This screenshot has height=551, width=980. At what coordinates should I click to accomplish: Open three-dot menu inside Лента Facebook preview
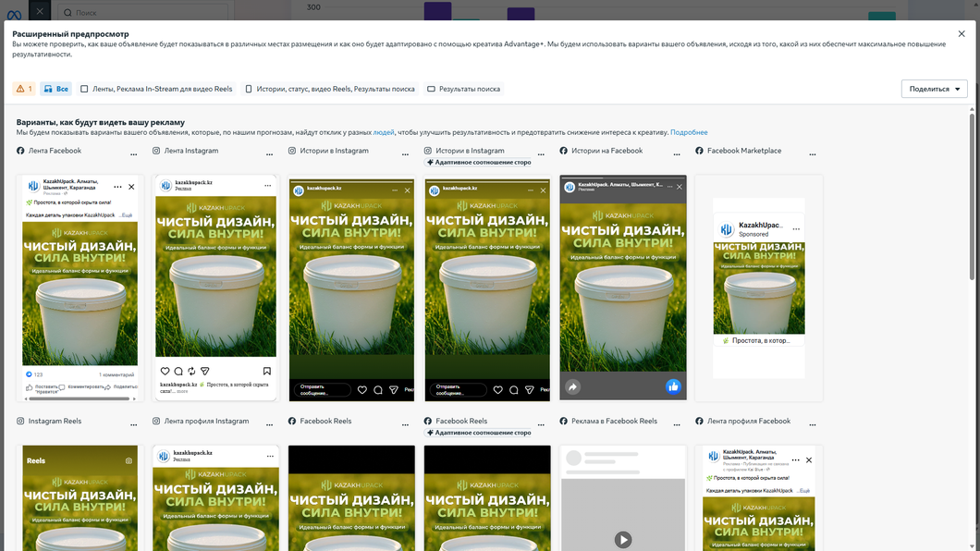[x=117, y=187]
